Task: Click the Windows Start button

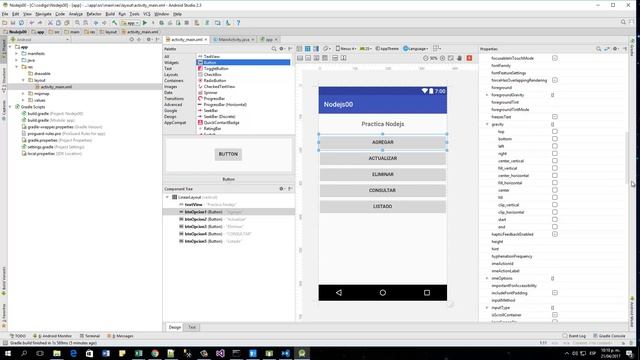Action: 8,353
